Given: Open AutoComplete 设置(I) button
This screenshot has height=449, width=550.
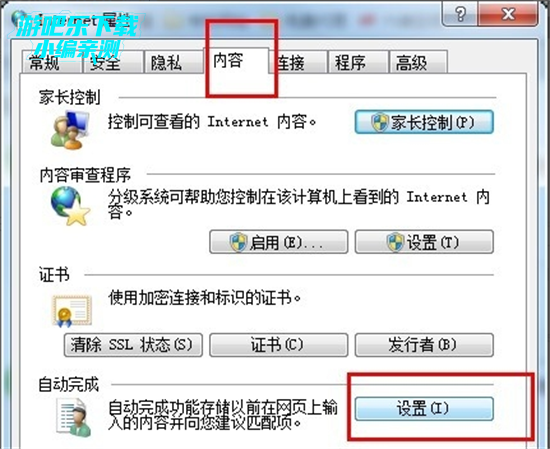Looking at the screenshot, I should coord(424,409).
